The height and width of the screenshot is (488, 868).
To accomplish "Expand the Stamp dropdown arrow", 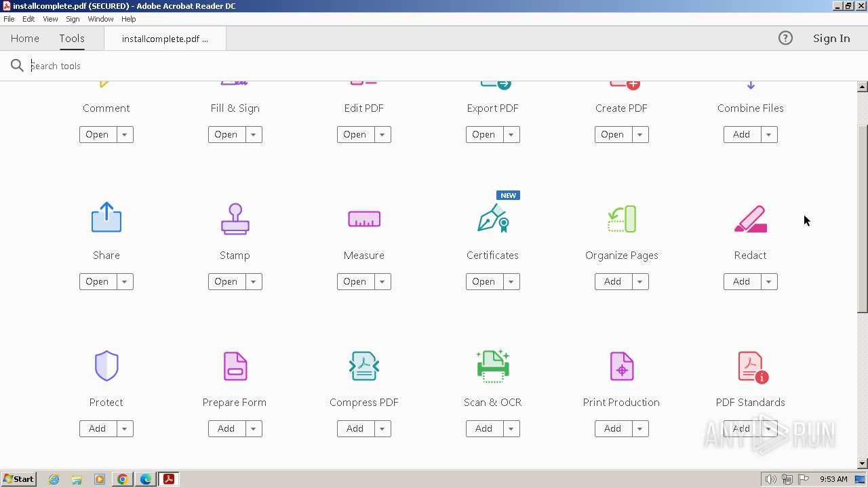I will coord(253,281).
